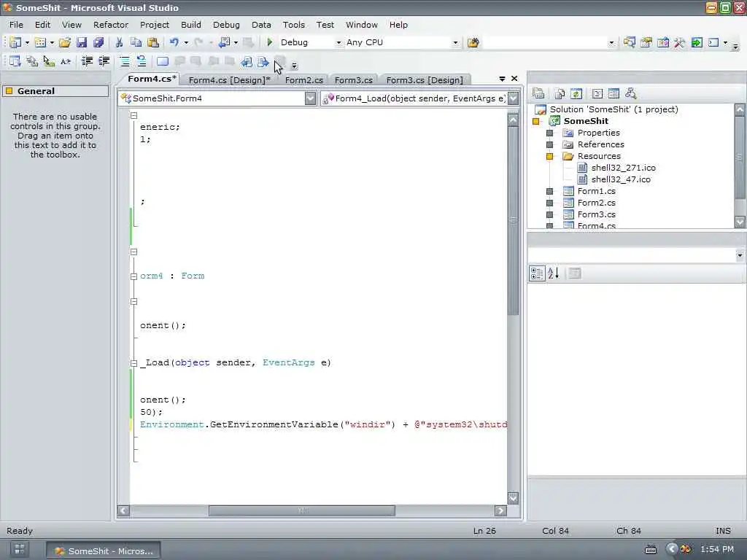747x560 pixels.
Task: Click the editor vertical scrollbar down arrow
Action: click(x=513, y=498)
